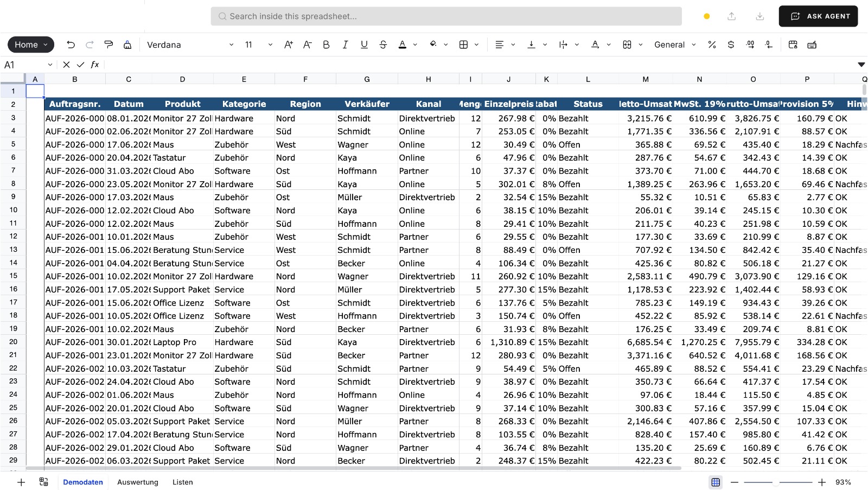Click the download icon
The width and height of the screenshot is (868, 490).
click(759, 16)
